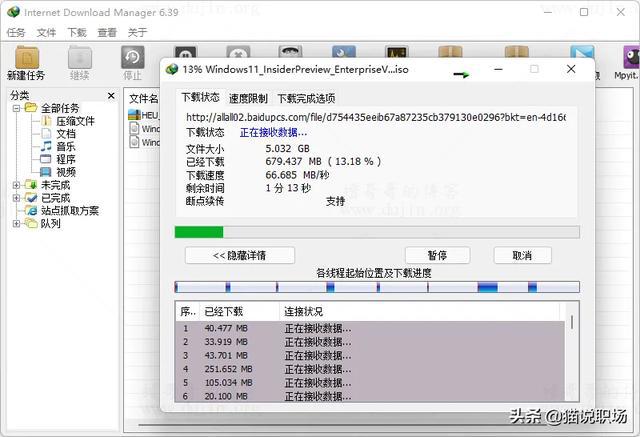
Task: Select the 程序 category
Action: [66, 159]
